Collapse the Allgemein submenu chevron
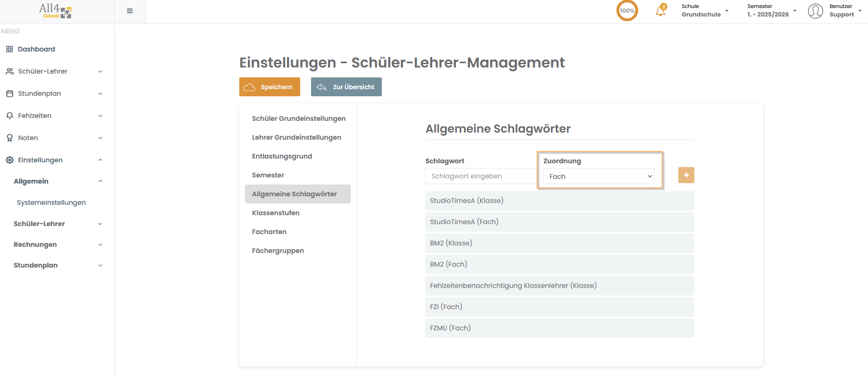This screenshot has height=378, width=868. pyautogui.click(x=100, y=181)
